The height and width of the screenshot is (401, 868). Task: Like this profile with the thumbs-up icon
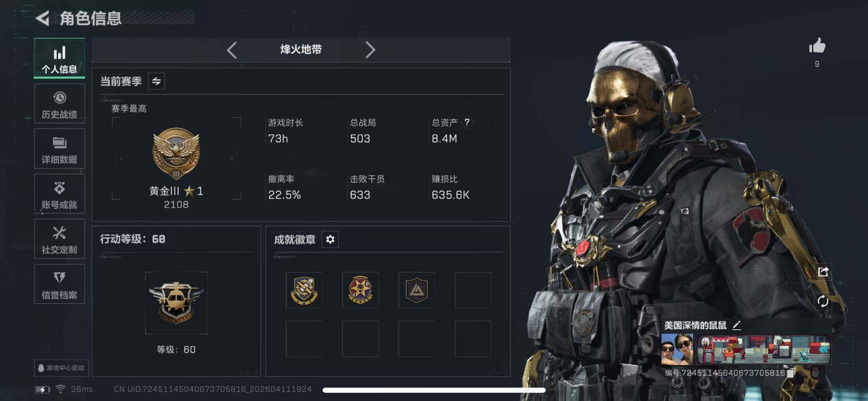[817, 46]
